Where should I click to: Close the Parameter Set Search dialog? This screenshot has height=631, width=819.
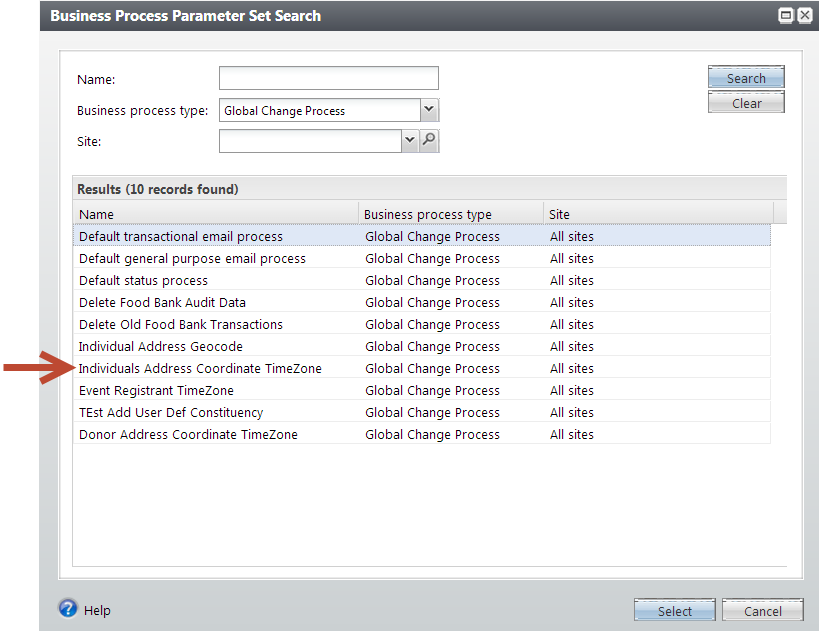pyautogui.click(x=804, y=16)
